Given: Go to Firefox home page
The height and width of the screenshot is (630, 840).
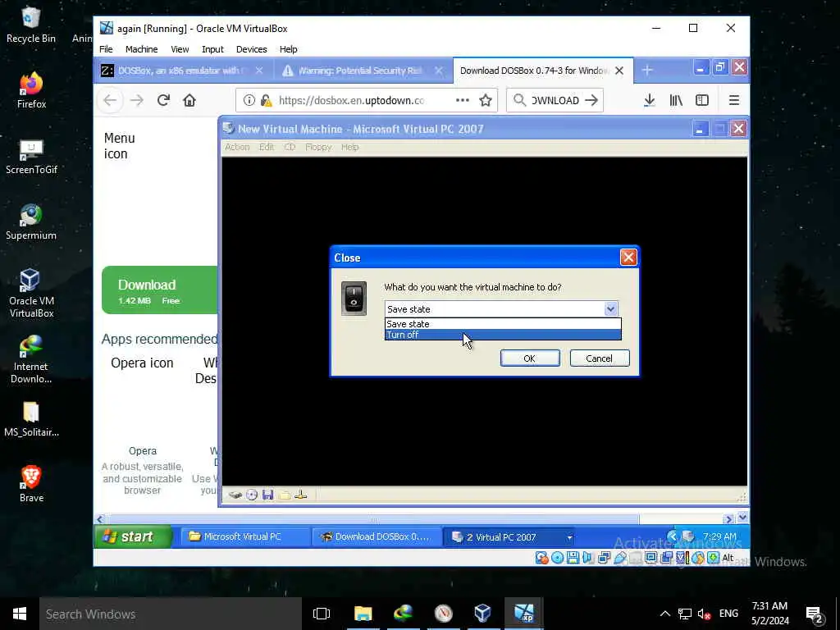Looking at the screenshot, I should pyautogui.click(x=189, y=100).
